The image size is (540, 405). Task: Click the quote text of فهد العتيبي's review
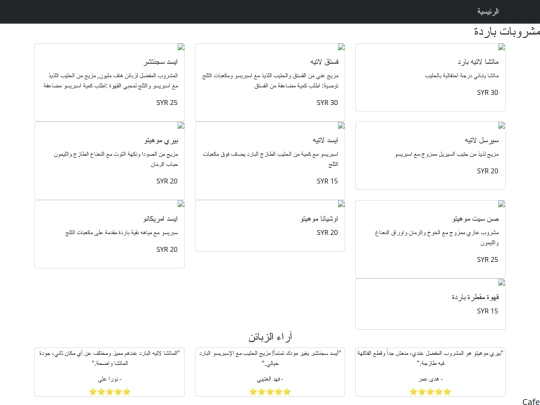click(x=270, y=358)
